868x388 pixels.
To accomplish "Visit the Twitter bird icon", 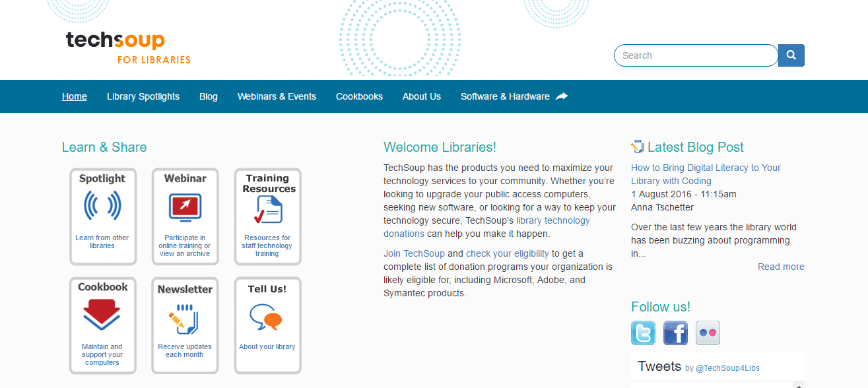I will pos(643,333).
